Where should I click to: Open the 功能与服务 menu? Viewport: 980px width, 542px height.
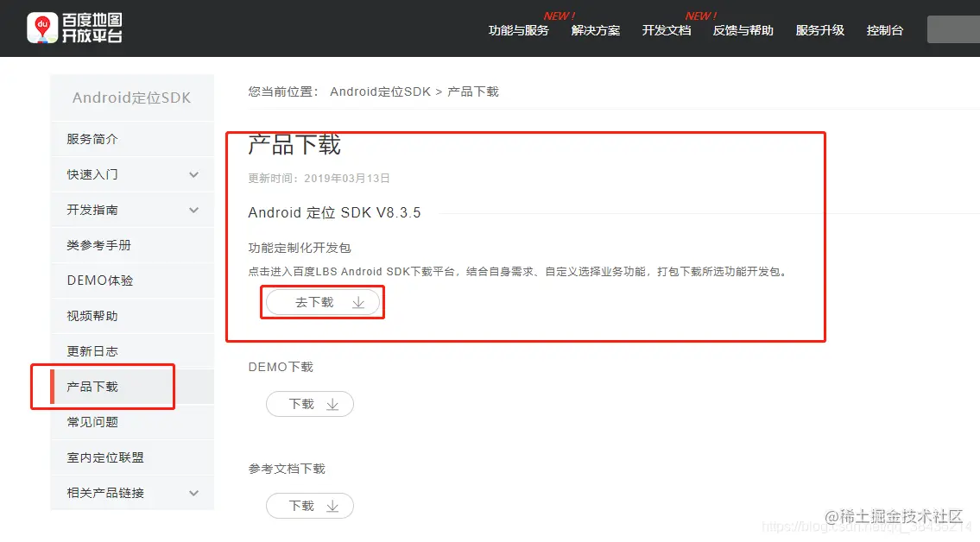(518, 30)
